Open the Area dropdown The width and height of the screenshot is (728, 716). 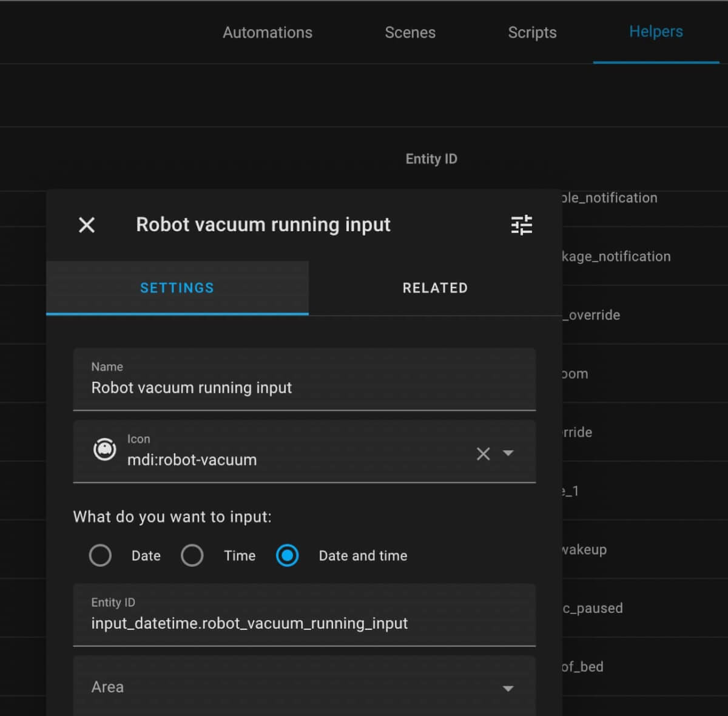[x=508, y=687]
